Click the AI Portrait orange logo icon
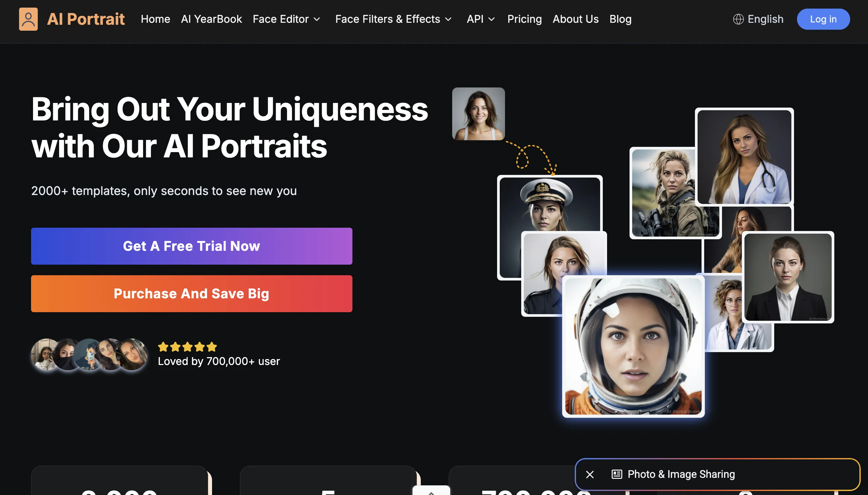The height and width of the screenshot is (495, 868). click(28, 19)
